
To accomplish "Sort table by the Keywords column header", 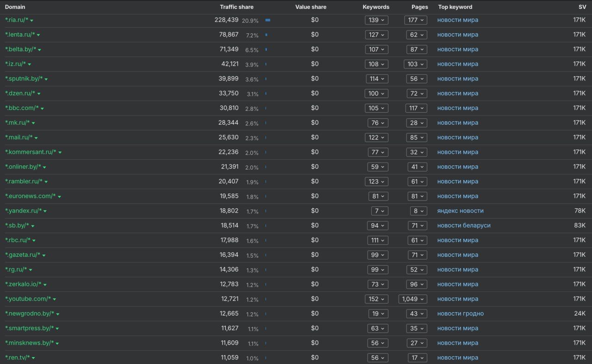I will pyautogui.click(x=376, y=7).
